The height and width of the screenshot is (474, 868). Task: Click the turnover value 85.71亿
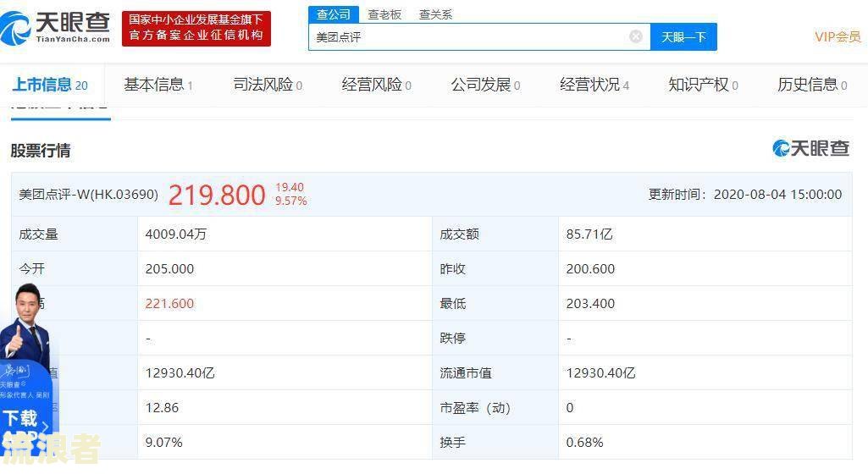tap(589, 234)
